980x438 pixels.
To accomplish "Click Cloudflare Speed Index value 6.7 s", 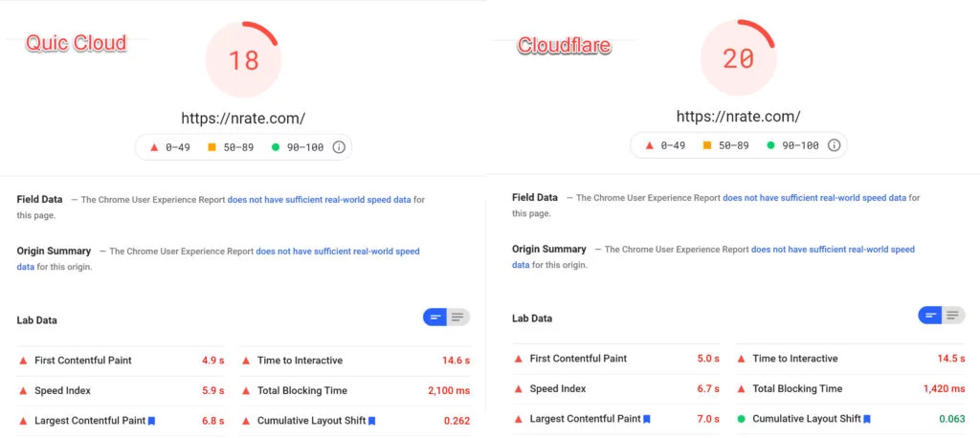I will coord(708,388).
